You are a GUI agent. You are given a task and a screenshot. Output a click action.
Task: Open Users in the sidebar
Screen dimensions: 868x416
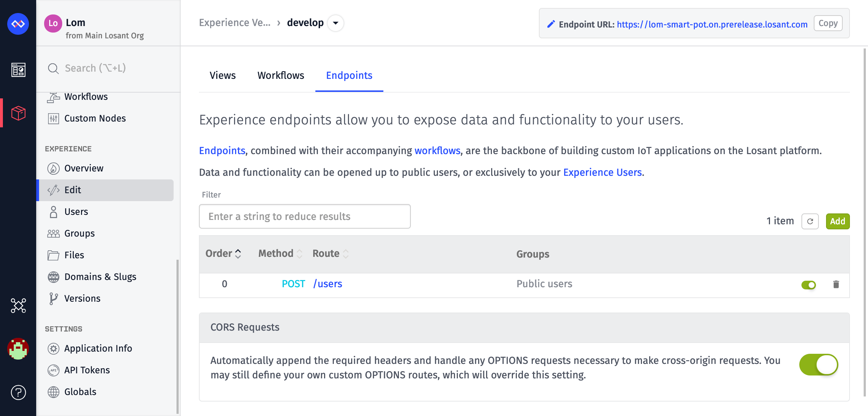[105, 212]
